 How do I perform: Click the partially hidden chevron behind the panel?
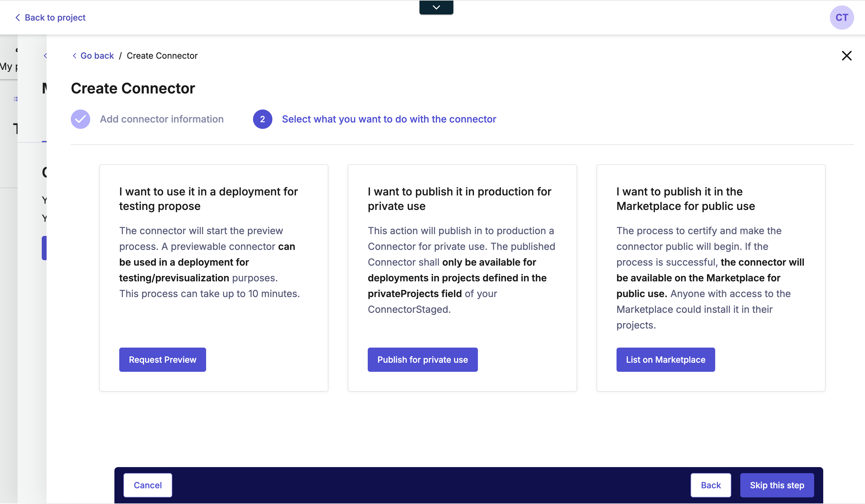tap(45, 56)
